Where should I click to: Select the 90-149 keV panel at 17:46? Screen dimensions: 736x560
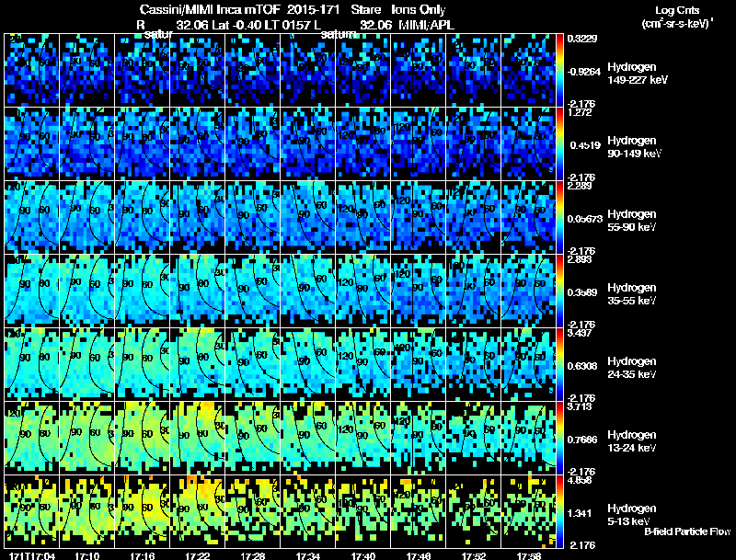pyautogui.click(x=419, y=143)
